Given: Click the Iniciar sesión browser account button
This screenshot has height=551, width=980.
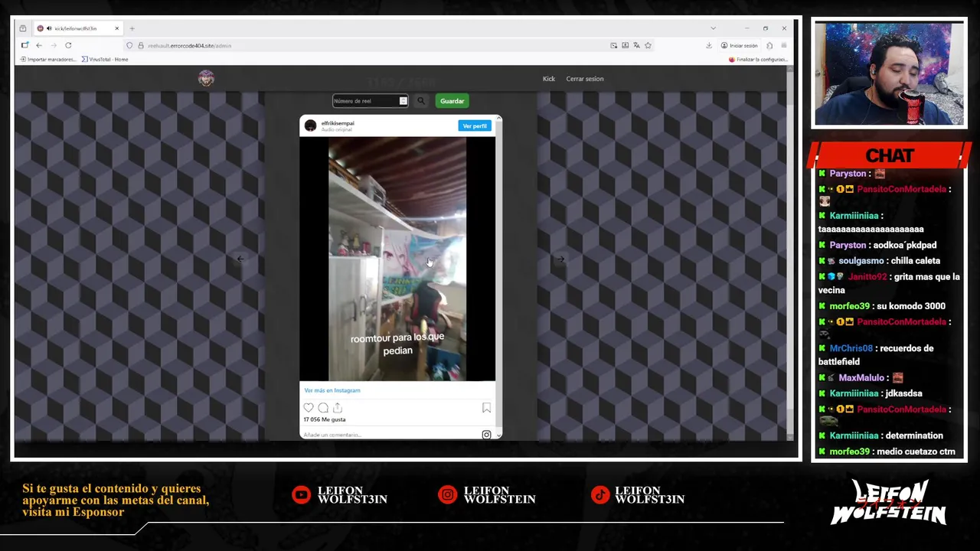Looking at the screenshot, I should pos(740,45).
